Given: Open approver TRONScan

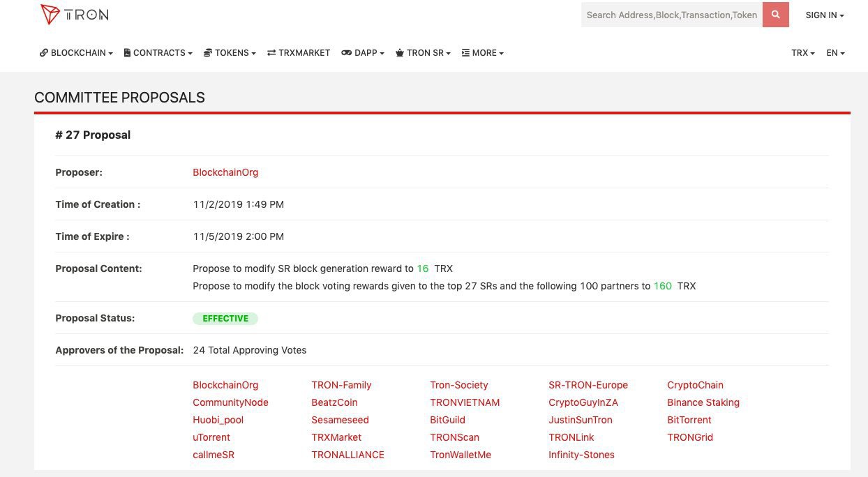Looking at the screenshot, I should (454, 437).
